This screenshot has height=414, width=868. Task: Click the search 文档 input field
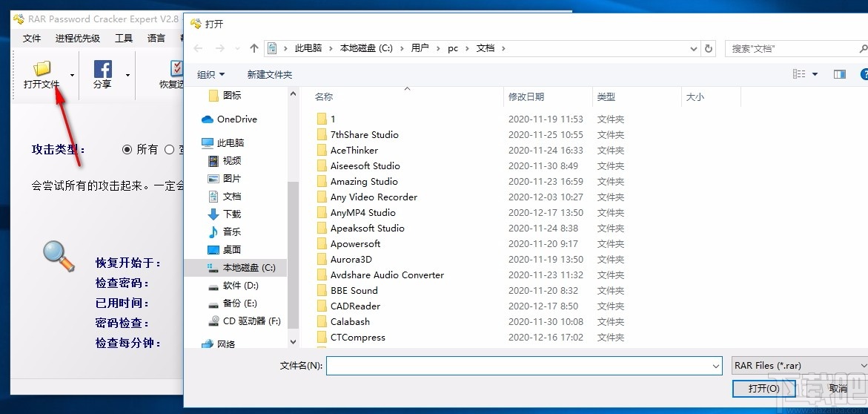[795, 48]
